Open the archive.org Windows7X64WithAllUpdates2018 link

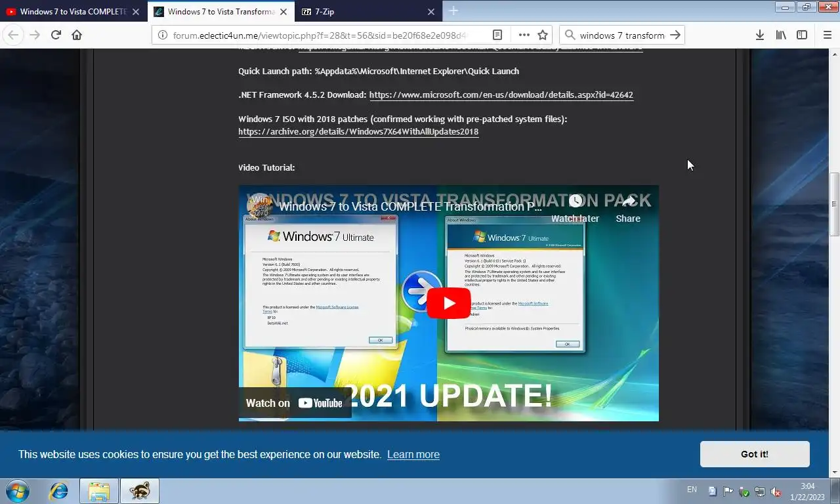(358, 131)
